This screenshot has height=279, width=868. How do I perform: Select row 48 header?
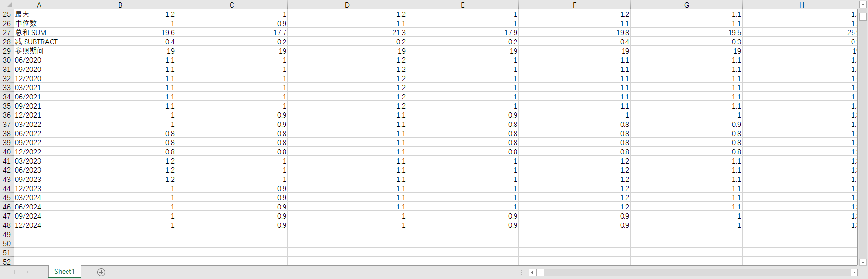7,225
